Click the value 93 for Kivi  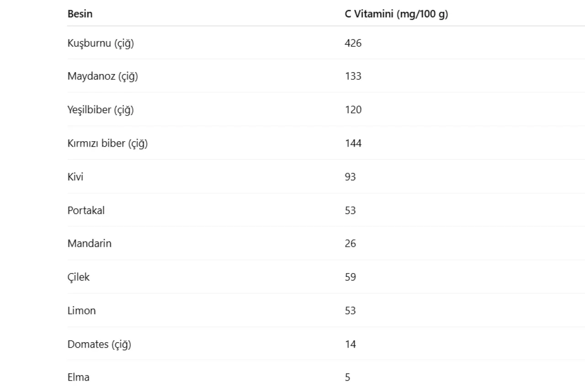[350, 177]
